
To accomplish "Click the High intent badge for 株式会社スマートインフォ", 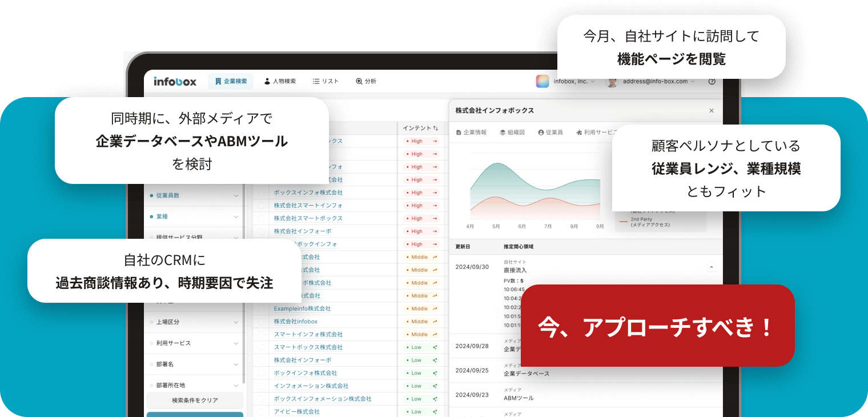I will pos(421,206).
